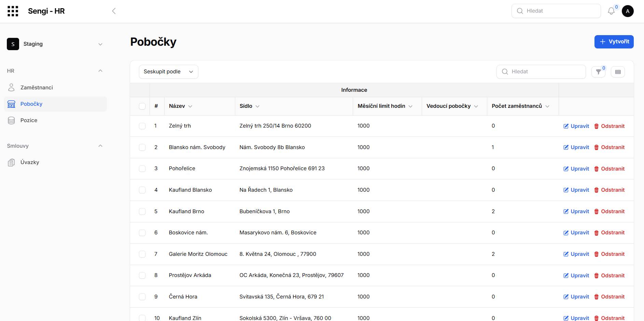Check the Kaufland Blansko row checkbox

pos(142,190)
